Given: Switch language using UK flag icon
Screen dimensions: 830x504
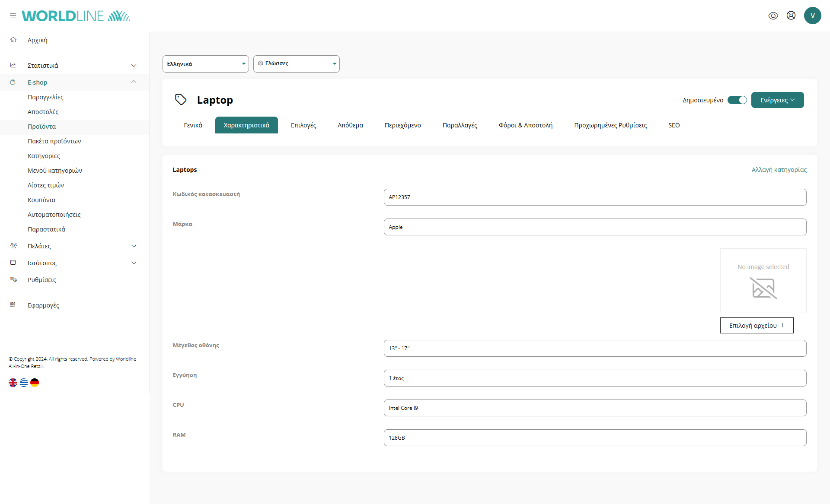Looking at the screenshot, I should pyautogui.click(x=13, y=383).
